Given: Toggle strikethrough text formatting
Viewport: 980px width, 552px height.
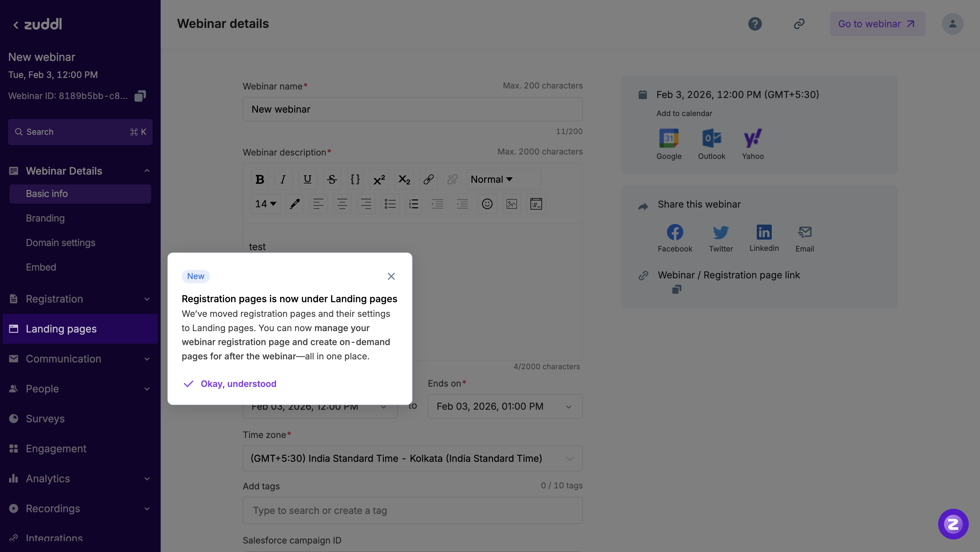Looking at the screenshot, I should click(x=332, y=179).
